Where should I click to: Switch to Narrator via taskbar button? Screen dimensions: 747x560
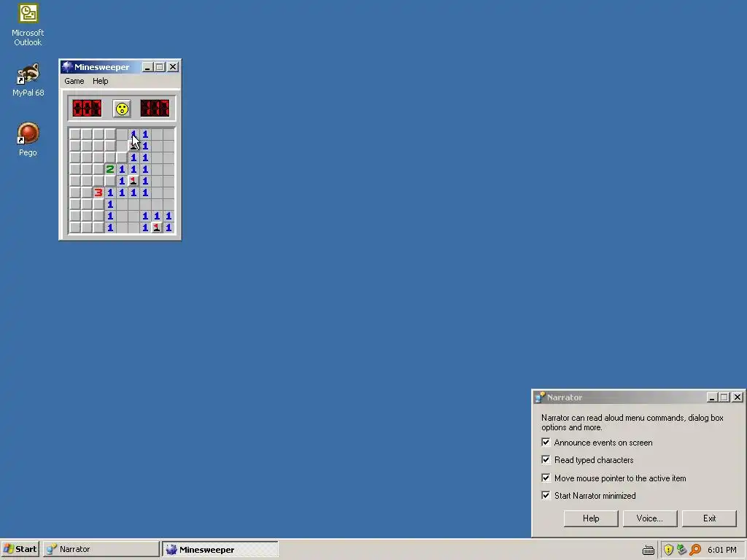point(101,550)
